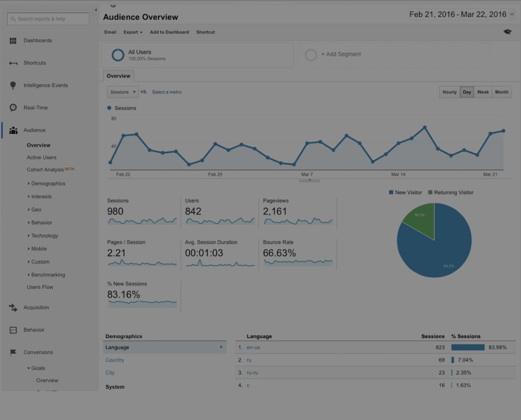Open Intelligence Events lightbulb icon

point(13,86)
